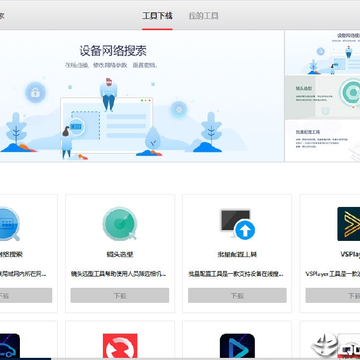Click the 设备网络搜索 banner heading text
Image resolution: width=360 pixels, height=360 pixels.
tap(113, 51)
